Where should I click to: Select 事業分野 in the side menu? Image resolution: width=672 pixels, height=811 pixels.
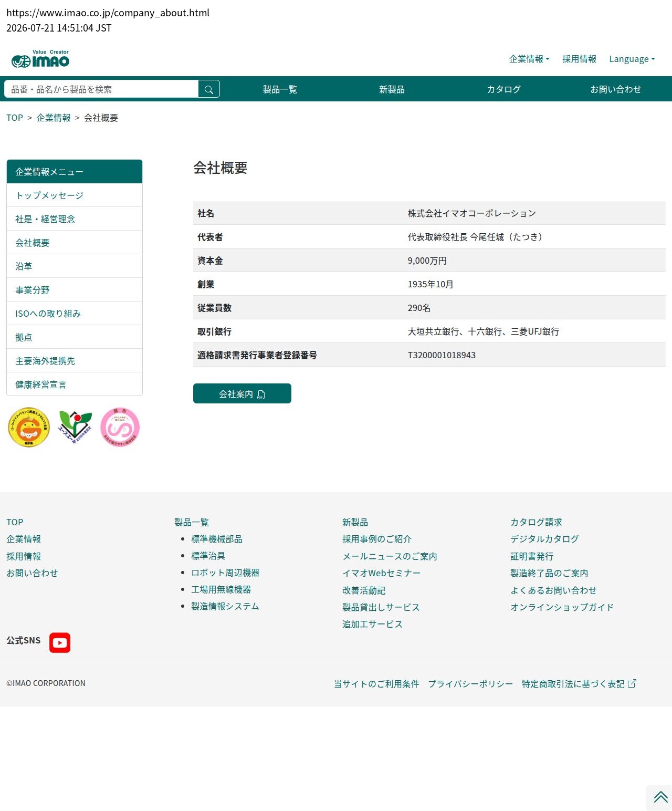point(75,290)
